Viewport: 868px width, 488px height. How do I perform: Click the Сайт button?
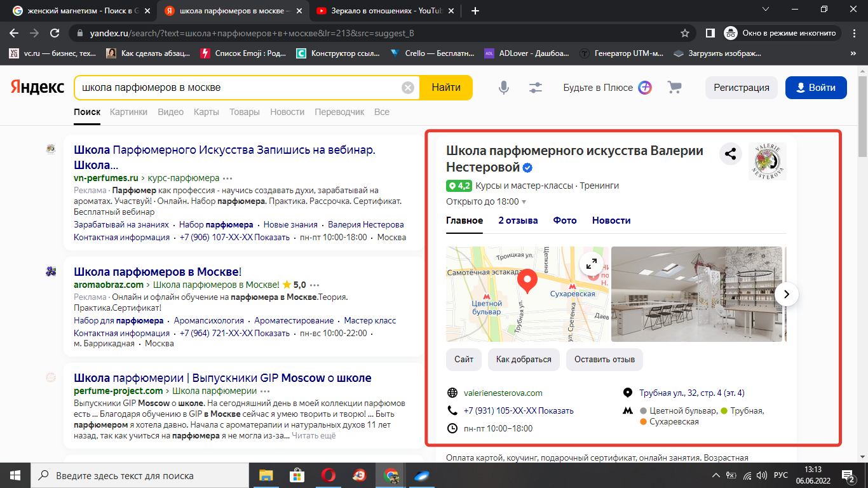464,359
